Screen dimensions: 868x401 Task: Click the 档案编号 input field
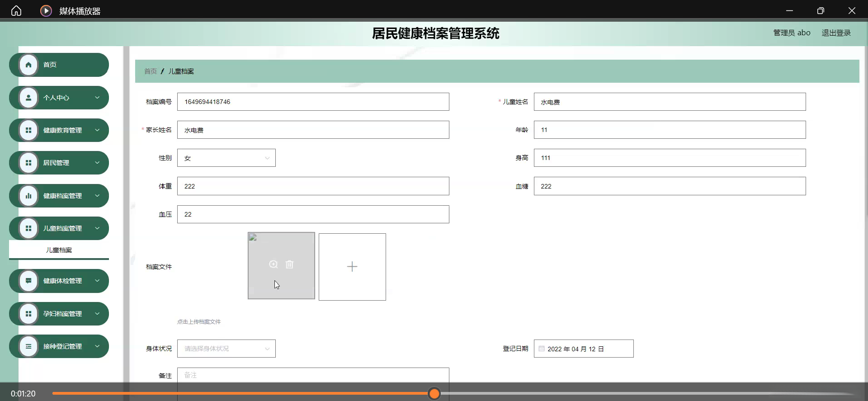tap(313, 102)
